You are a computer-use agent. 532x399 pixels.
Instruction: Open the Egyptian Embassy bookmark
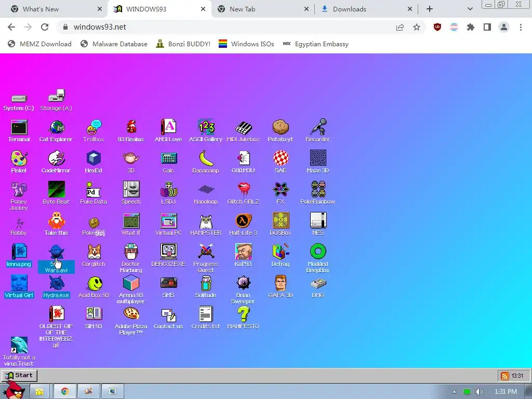[x=315, y=44]
